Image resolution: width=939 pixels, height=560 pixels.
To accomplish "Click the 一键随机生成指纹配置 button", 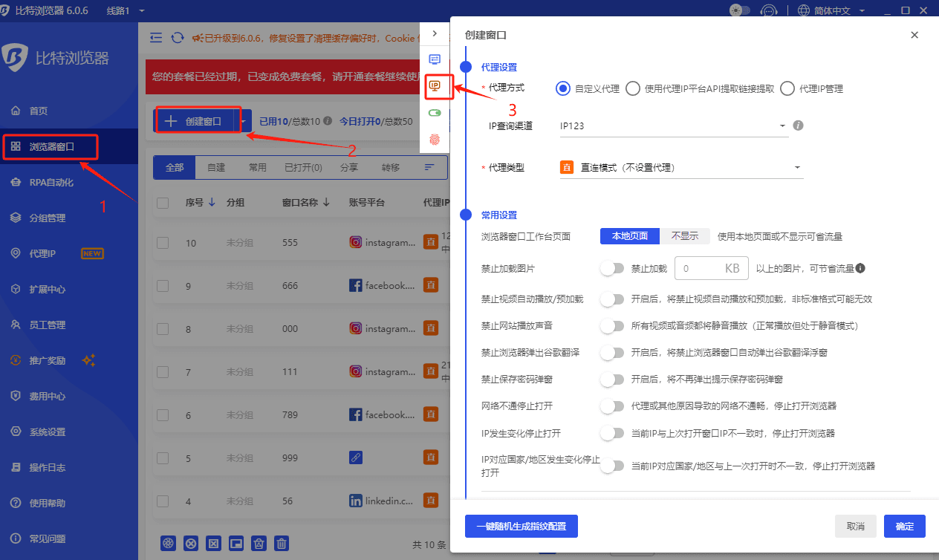I will click(521, 526).
